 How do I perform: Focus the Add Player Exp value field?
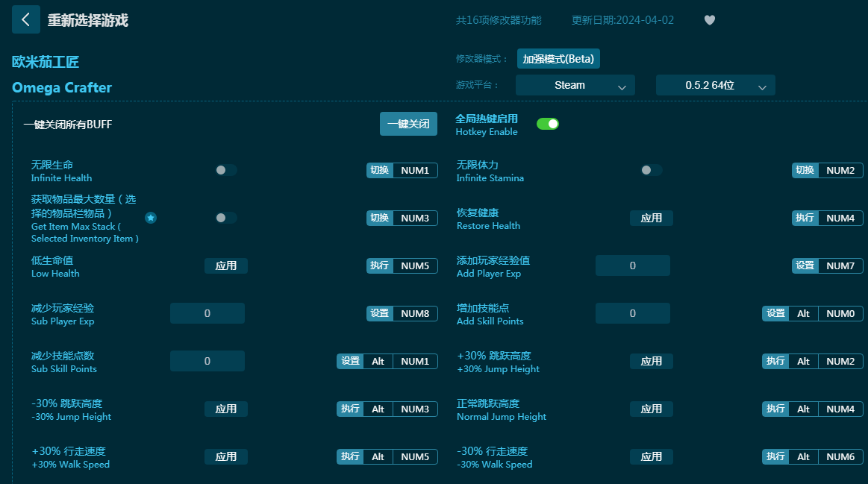(x=633, y=265)
